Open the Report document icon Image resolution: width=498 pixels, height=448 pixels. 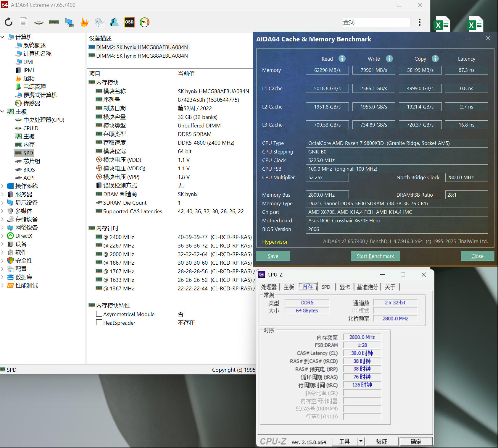coord(24,22)
